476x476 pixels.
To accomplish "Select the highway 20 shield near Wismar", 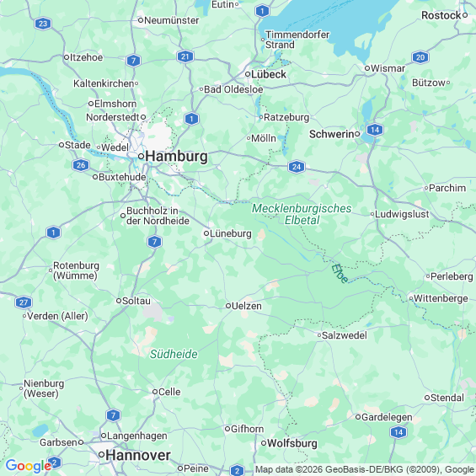I will pos(420,57).
